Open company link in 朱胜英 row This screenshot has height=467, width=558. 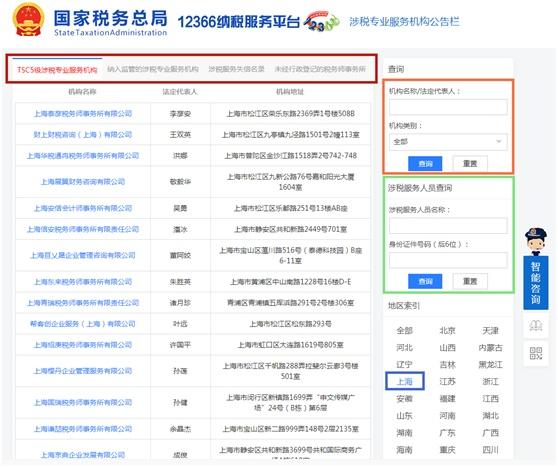tap(83, 282)
